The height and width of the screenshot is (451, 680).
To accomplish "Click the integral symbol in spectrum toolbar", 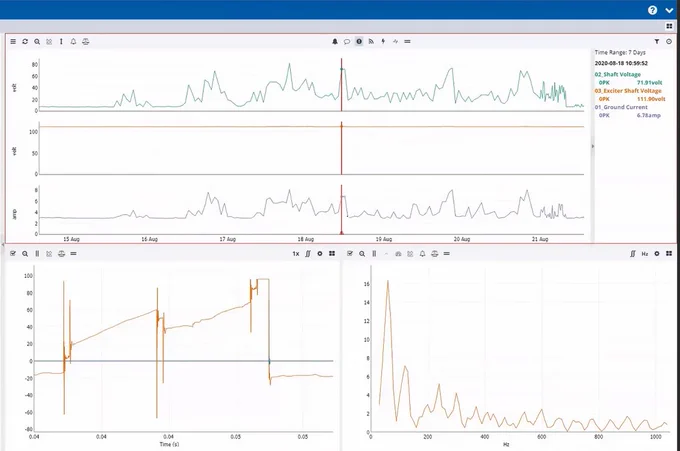I will coord(633,254).
